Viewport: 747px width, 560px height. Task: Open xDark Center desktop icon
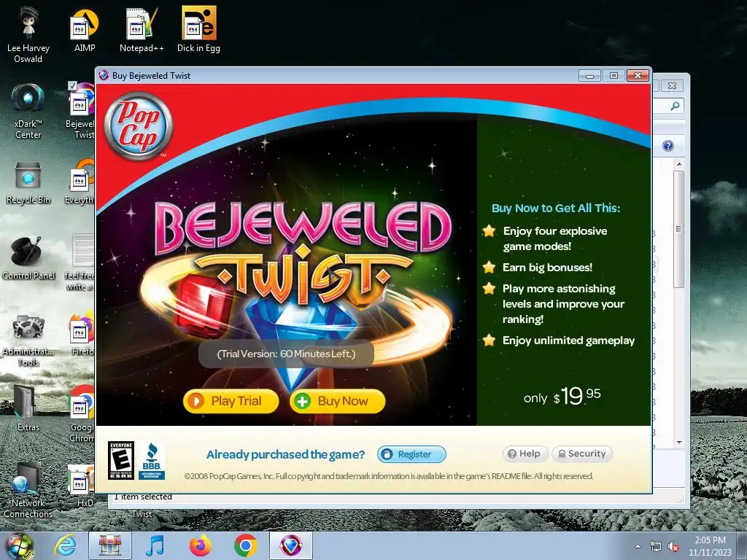28,111
